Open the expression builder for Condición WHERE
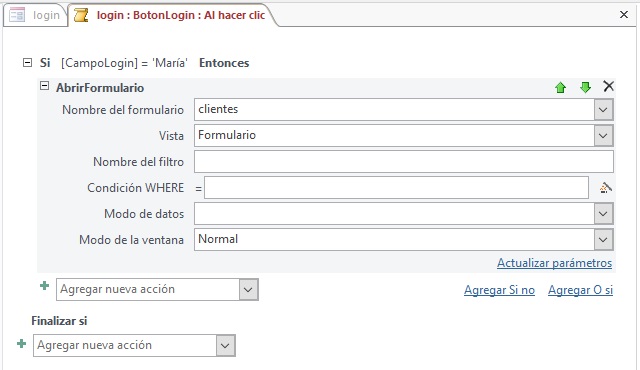Image resolution: width=640 pixels, height=370 pixels. (x=606, y=188)
